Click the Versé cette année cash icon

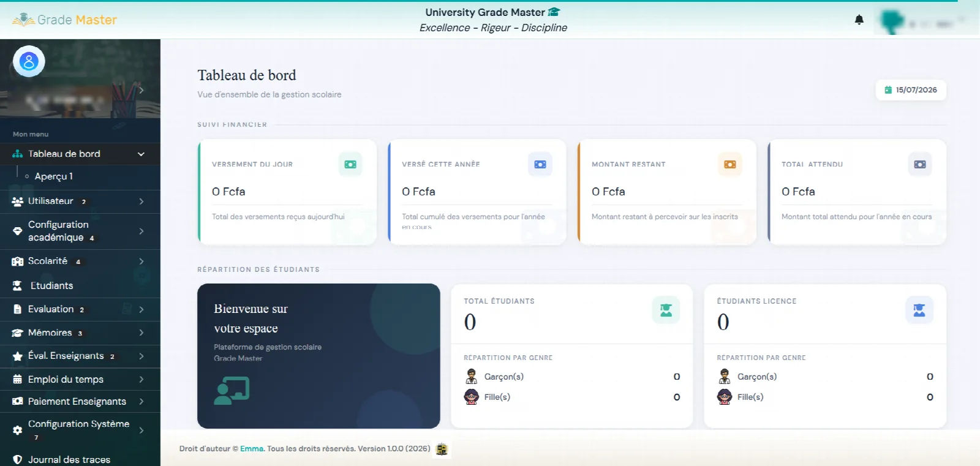click(540, 164)
